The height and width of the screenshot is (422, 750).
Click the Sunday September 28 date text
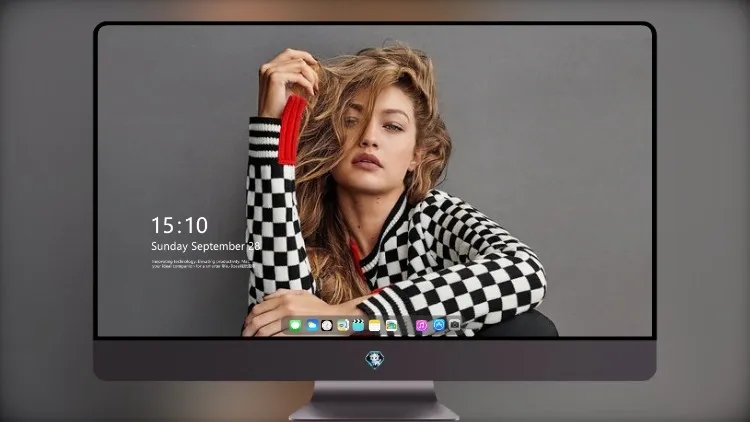(x=206, y=246)
